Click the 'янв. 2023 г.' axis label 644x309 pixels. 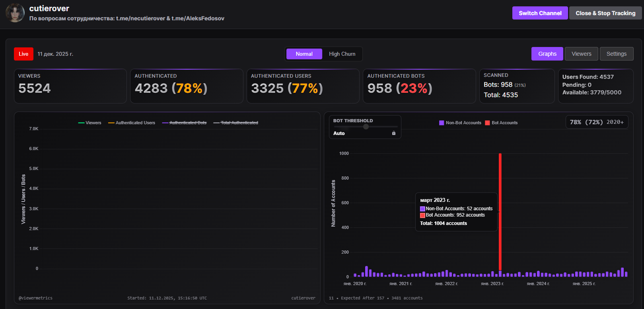[x=492, y=284]
